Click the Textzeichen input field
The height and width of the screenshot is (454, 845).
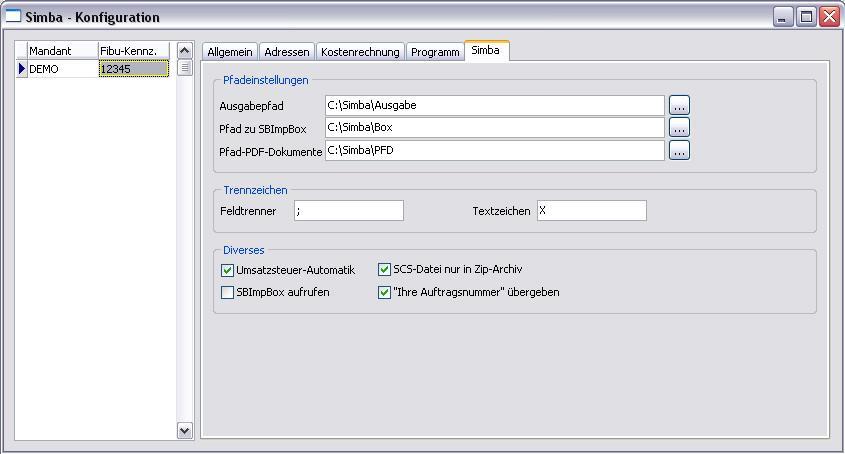591,211
